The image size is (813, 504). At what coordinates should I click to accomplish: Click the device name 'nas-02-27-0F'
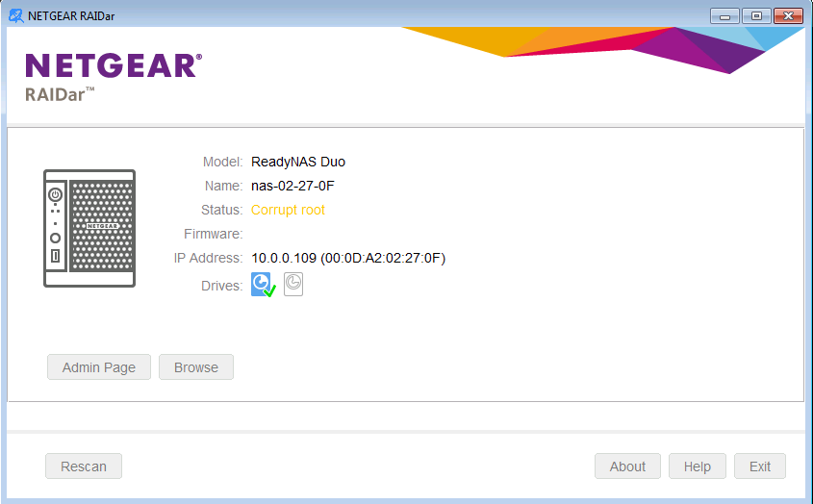coord(292,186)
